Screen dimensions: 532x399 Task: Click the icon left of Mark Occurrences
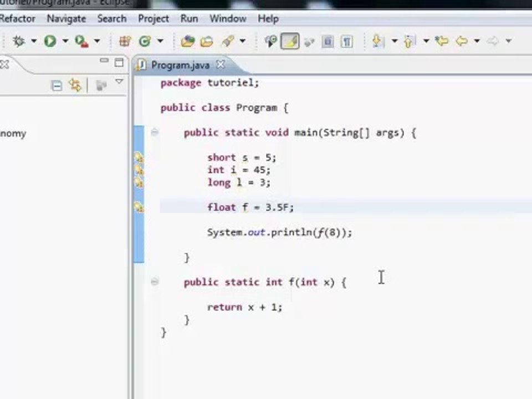271,41
